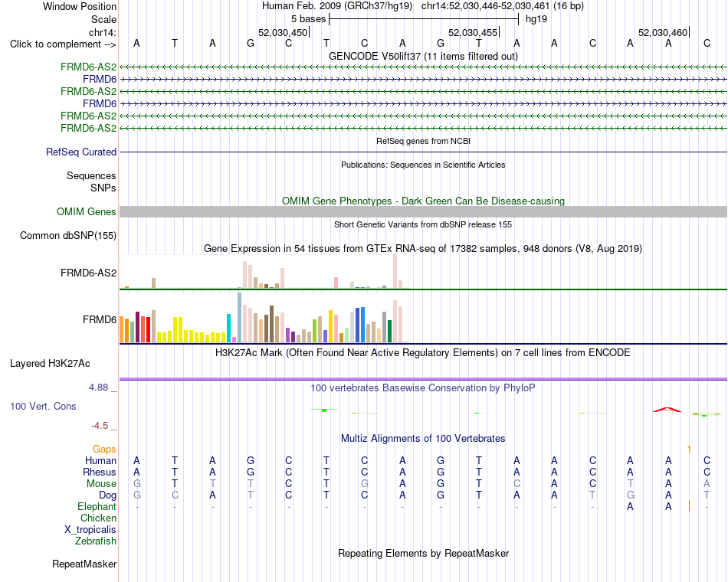Image resolution: width=728 pixels, height=582 pixels.
Task: Click FRMD6 label beside GTEx bar chart
Action: pyautogui.click(x=100, y=320)
